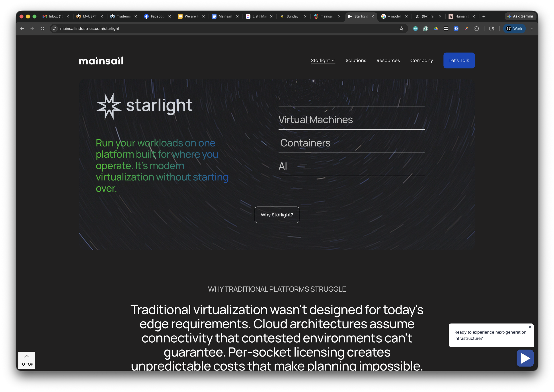Click the Starlight star logo
The image size is (554, 392).
click(109, 106)
